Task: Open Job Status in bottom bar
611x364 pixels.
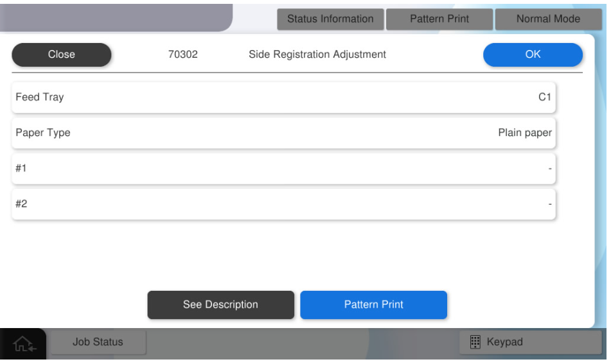Action: tap(98, 342)
